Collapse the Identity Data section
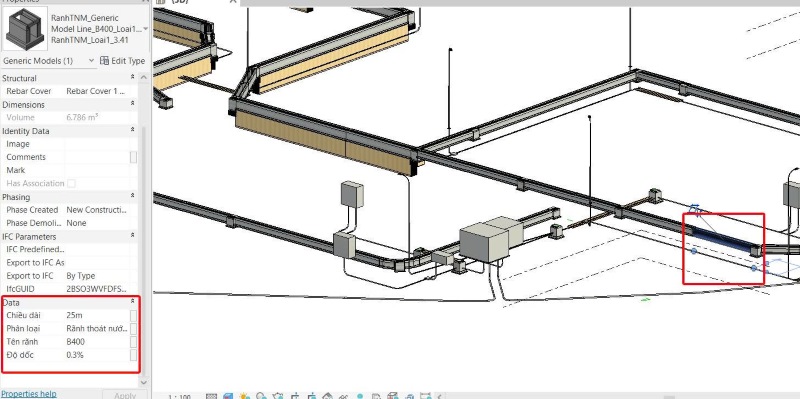 (133, 131)
